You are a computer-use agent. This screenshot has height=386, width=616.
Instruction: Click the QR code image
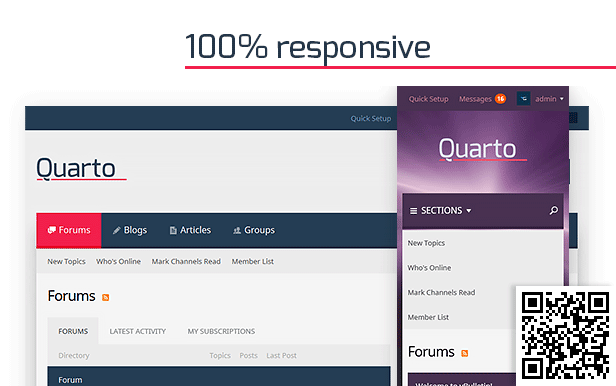(565, 336)
